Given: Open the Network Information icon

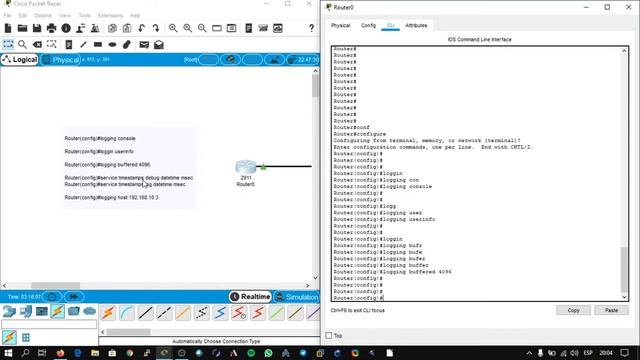Looking at the screenshot, I should click(66, 28).
